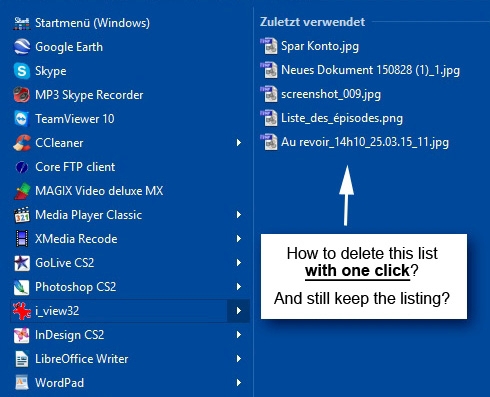Select the Photoshop CS2 label
The image size is (490, 397).
tap(76, 287)
